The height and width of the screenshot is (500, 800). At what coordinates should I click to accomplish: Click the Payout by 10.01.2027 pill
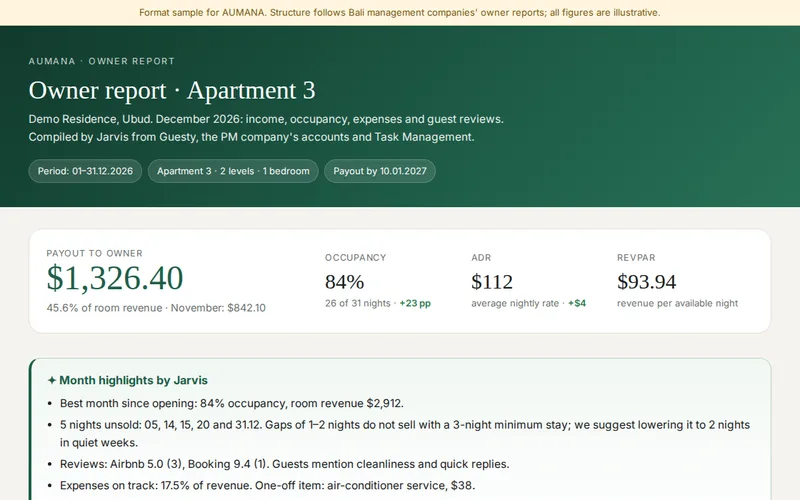click(x=380, y=171)
